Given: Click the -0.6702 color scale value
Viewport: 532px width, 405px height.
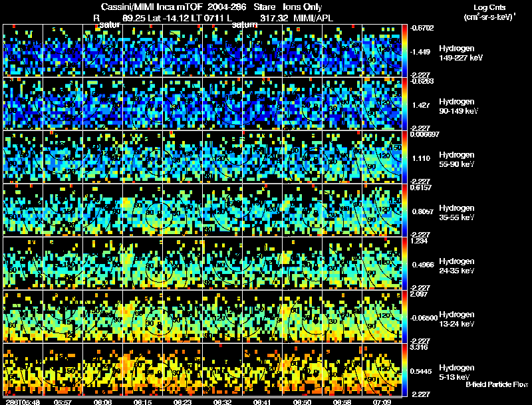Looking at the screenshot, I should pos(422,28).
